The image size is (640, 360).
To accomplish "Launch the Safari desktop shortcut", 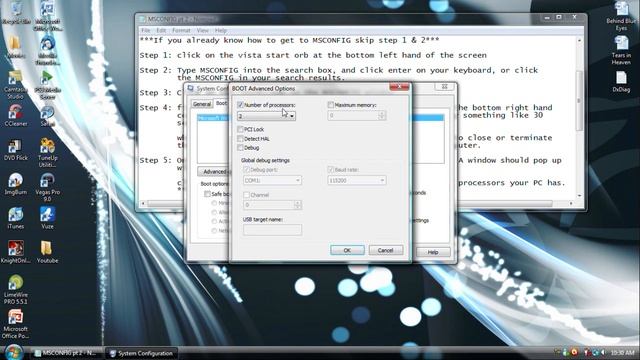I will (47, 116).
